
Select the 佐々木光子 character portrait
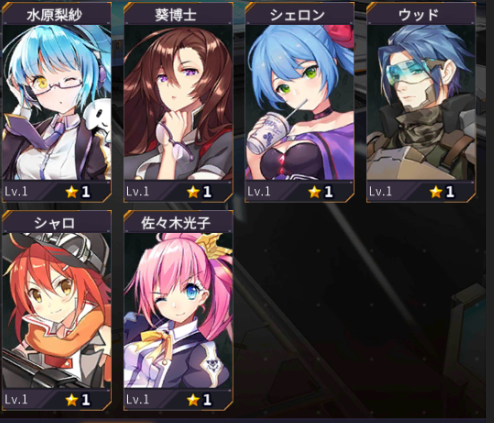(178, 310)
